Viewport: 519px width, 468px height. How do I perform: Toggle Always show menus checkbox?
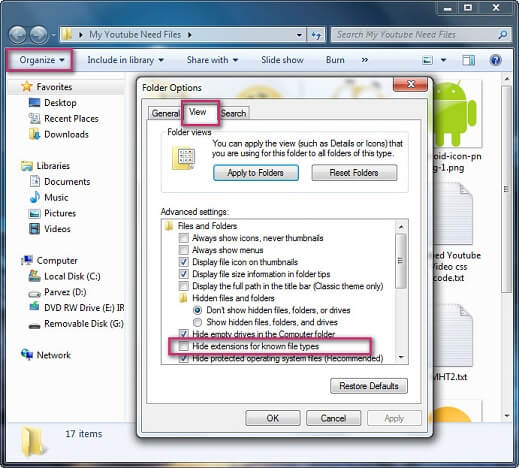(184, 250)
